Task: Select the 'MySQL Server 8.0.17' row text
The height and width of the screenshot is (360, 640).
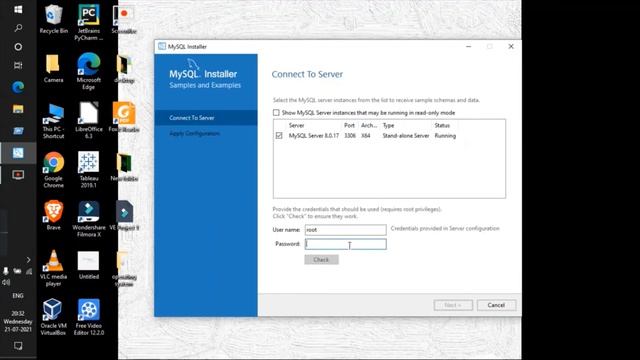Action: coord(314,136)
